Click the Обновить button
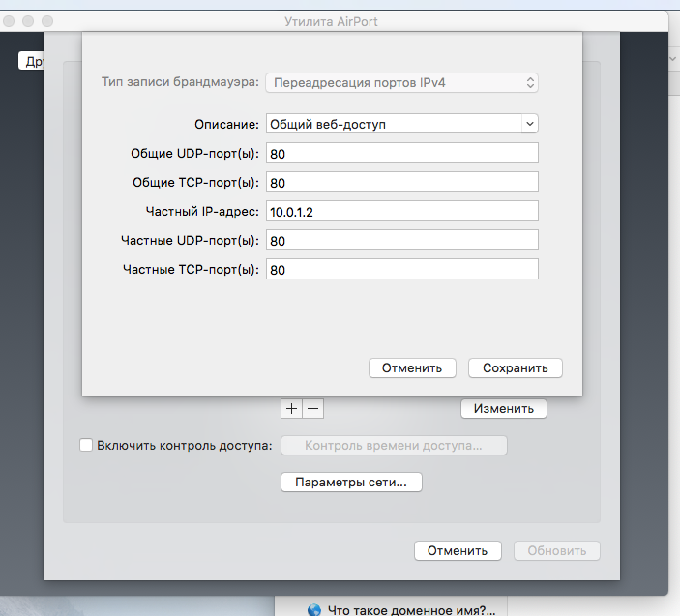The height and width of the screenshot is (616, 680). pyautogui.click(x=557, y=550)
